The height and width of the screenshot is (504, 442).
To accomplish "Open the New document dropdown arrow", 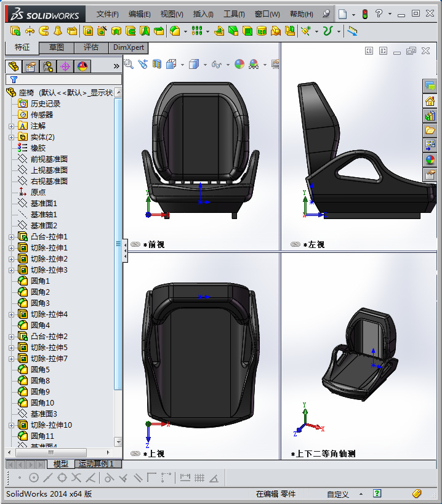I will 353,15.
